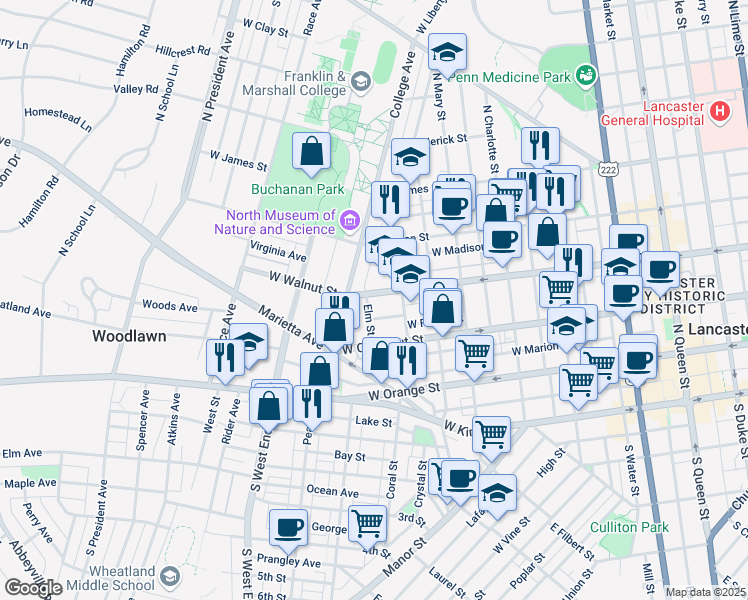Image resolution: width=748 pixels, height=600 pixels.
Task: Select the Virginia Ave street label
Action: (x=278, y=250)
